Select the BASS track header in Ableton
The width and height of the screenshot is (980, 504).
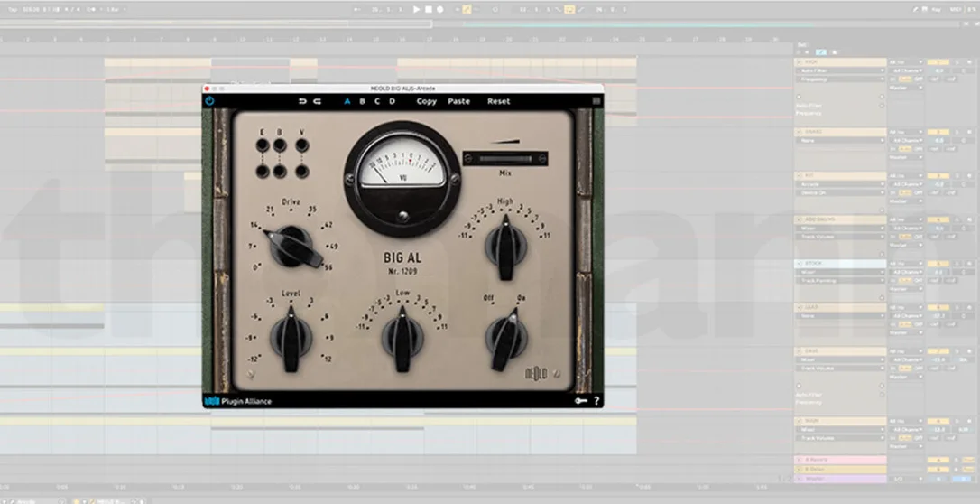click(841, 351)
